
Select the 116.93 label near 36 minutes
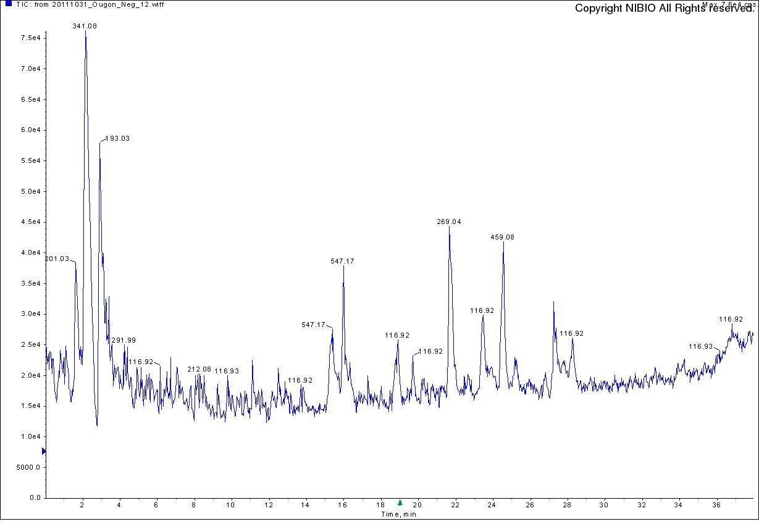coord(700,347)
